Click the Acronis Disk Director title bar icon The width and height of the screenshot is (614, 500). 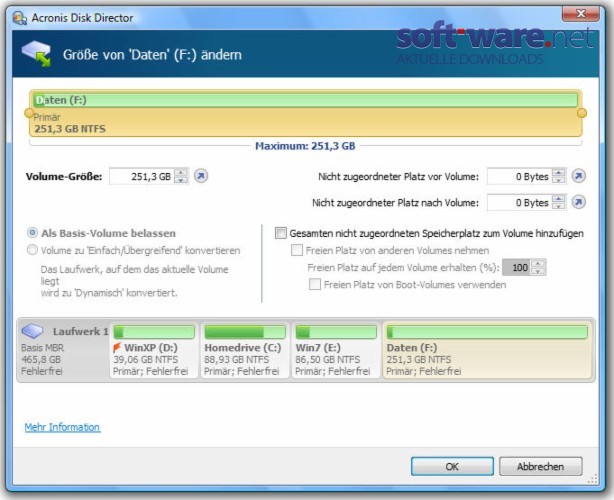click(20, 18)
